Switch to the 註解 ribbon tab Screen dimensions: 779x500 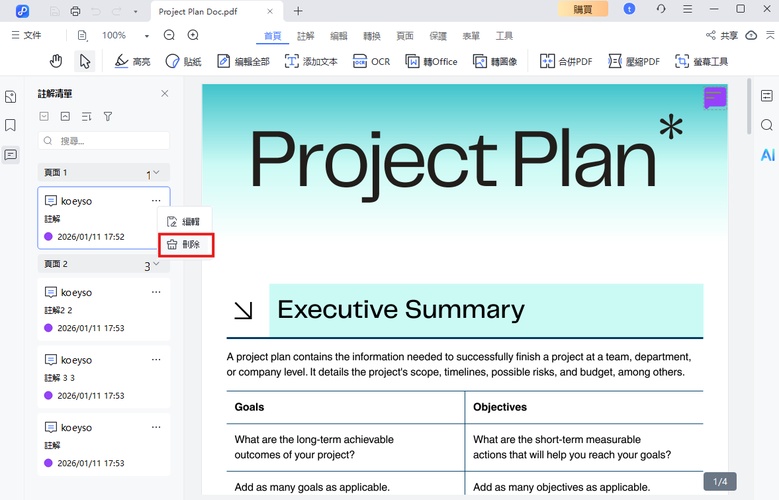(306, 35)
